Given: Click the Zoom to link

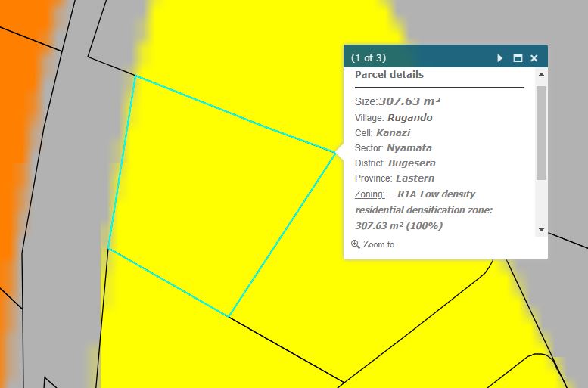Looking at the screenshot, I should pos(378,244).
